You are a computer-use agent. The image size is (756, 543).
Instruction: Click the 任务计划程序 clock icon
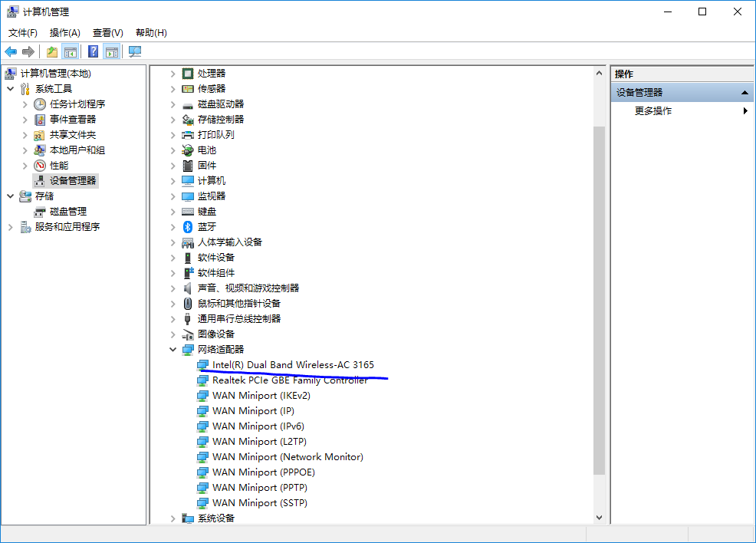(40, 104)
